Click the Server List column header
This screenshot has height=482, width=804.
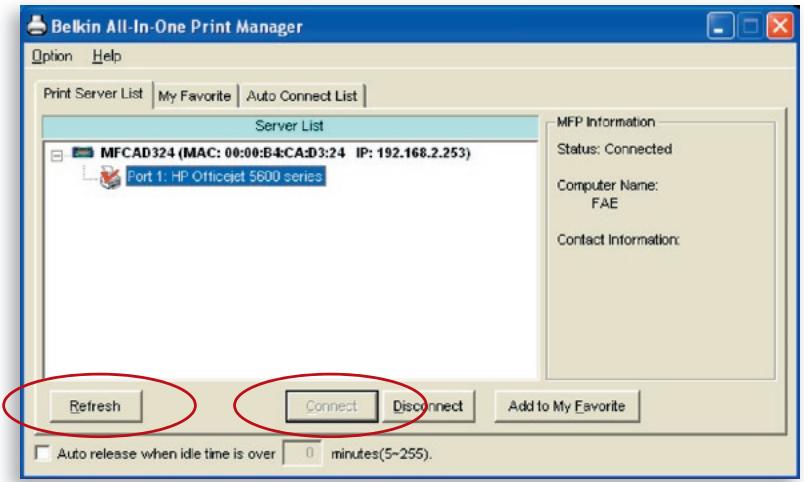pos(290,126)
